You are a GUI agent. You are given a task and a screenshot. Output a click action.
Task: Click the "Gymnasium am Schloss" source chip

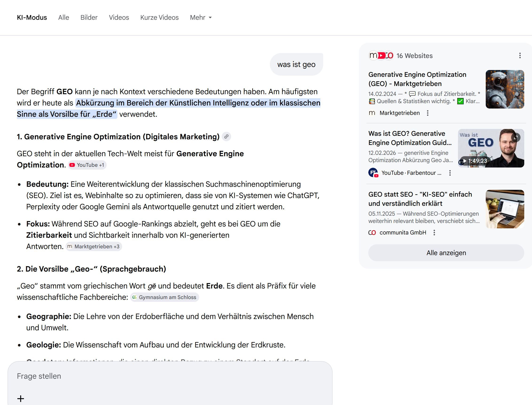coord(165,297)
